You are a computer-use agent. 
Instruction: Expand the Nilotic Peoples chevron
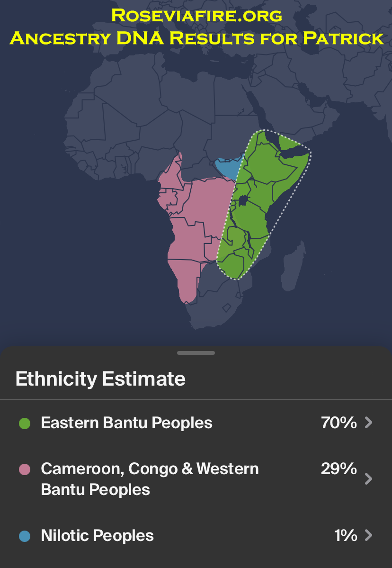pos(368,535)
